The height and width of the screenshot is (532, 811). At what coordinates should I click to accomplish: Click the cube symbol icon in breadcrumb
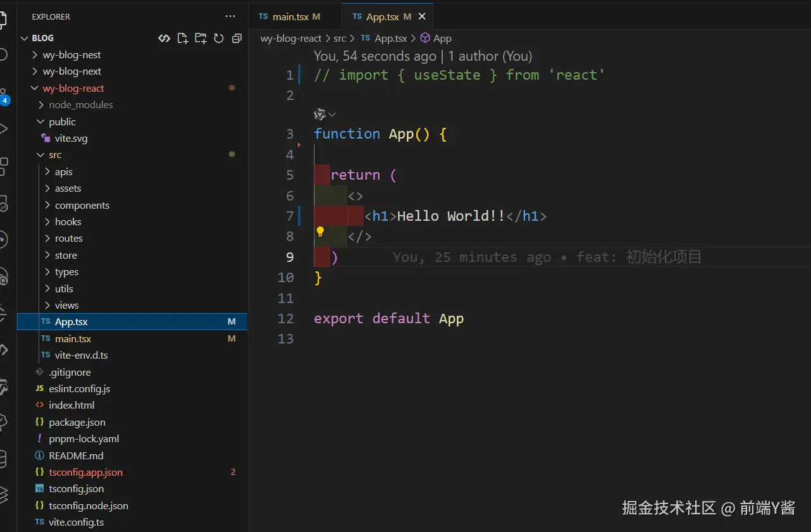pyautogui.click(x=426, y=39)
